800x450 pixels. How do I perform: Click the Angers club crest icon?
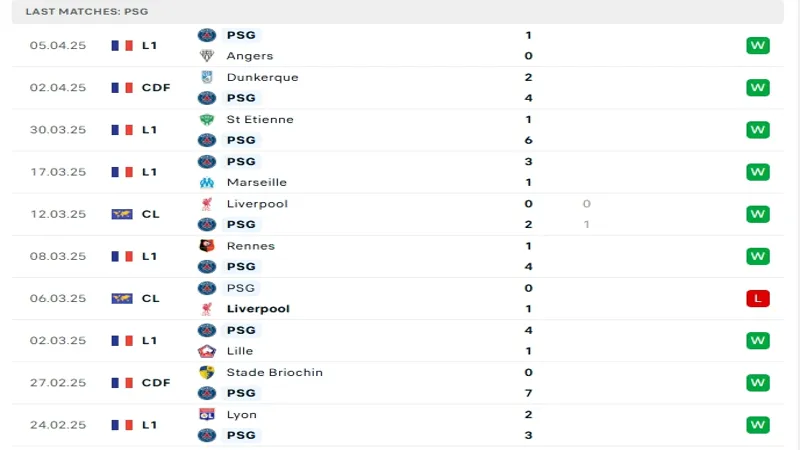pyautogui.click(x=207, y=56)
